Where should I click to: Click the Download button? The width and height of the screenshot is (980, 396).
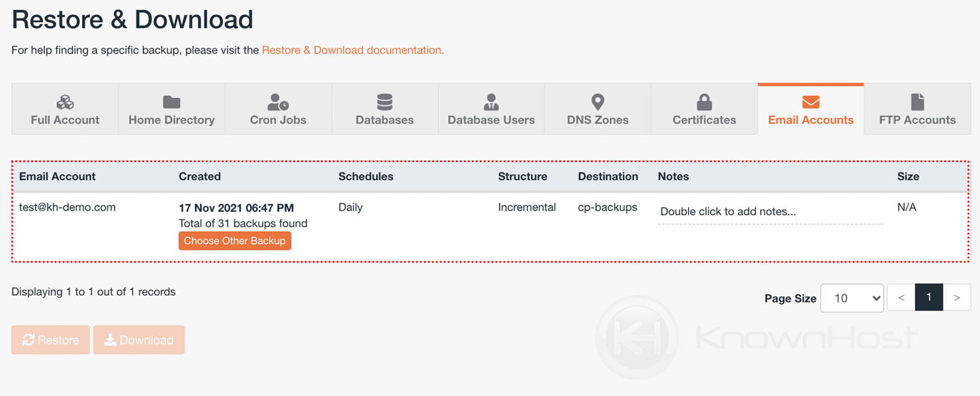click(x=139, y=340)
